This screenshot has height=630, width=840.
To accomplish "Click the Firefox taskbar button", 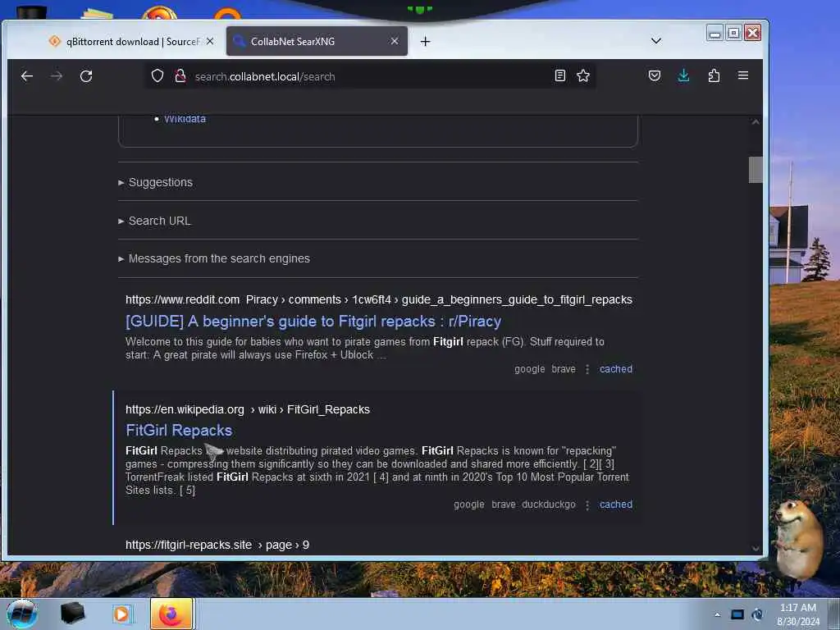I will coord(171,614).
